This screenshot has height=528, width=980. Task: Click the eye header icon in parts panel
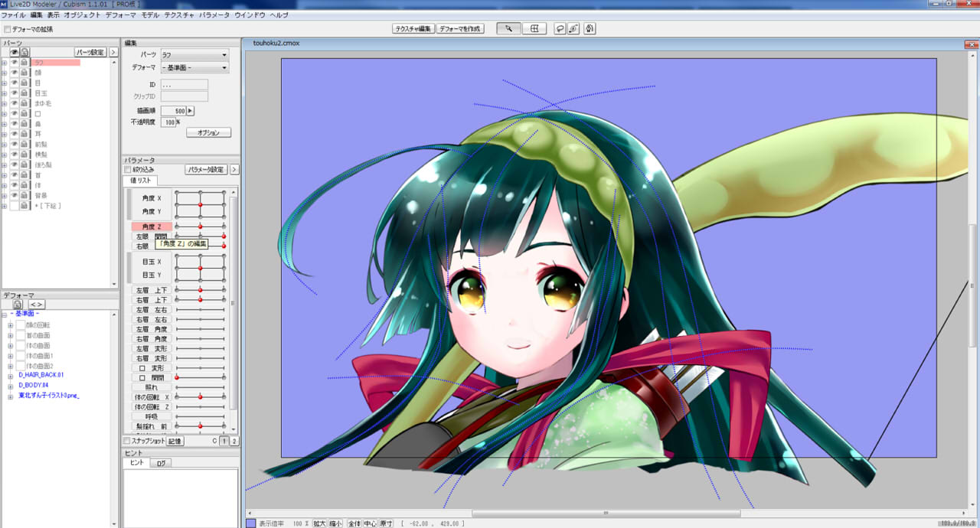(14, 52)
